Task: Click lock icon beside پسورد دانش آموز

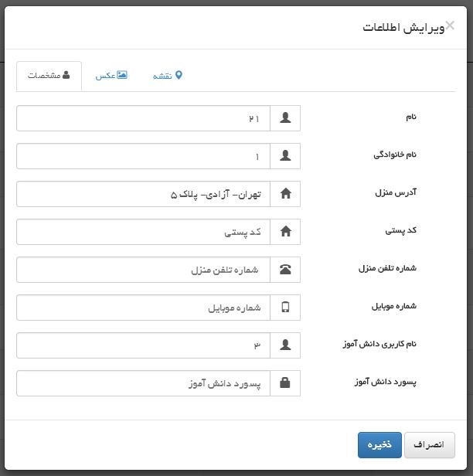Action: tap(285, 383)
